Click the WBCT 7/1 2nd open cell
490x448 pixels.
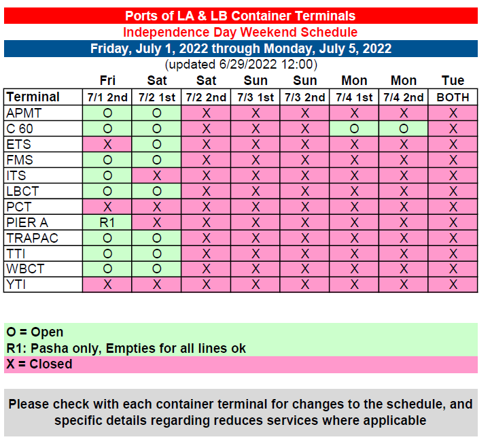point(107,269)
